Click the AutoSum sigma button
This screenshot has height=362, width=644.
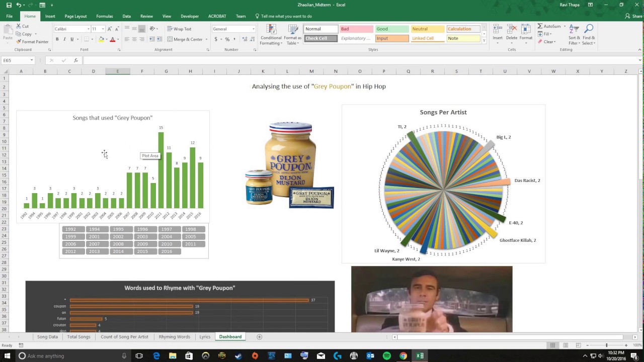tap(549, 26)
